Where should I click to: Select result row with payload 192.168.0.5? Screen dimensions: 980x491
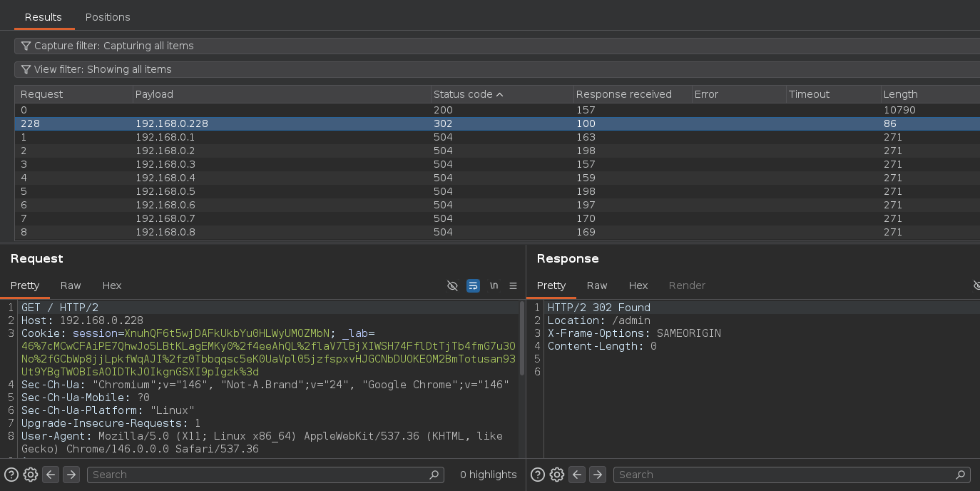(165, 191)
